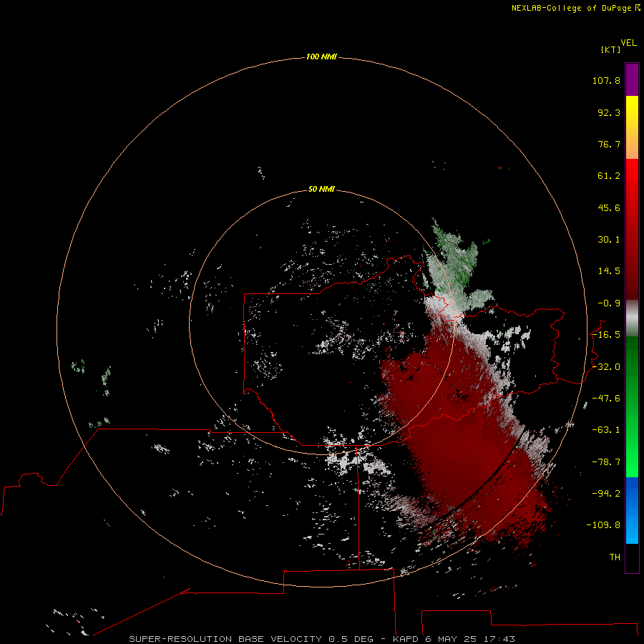
Task: Click the -47.6 legend value
Action: (606, 399)
